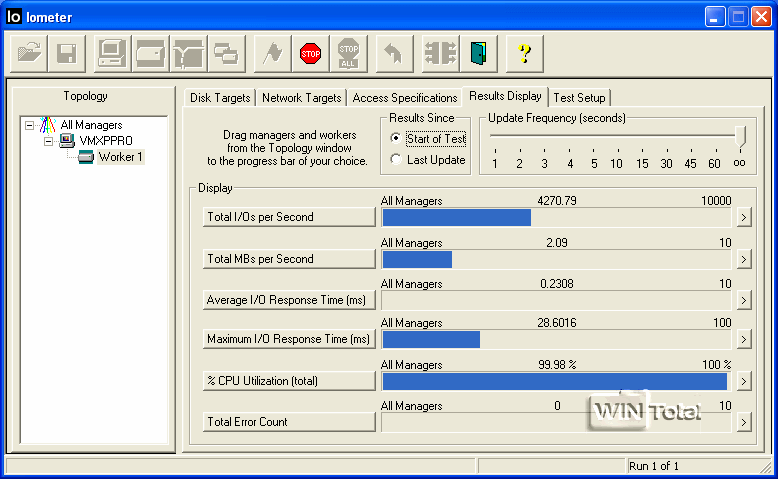
Task: Open Access Specifications tab
Action: coord(405,98)
